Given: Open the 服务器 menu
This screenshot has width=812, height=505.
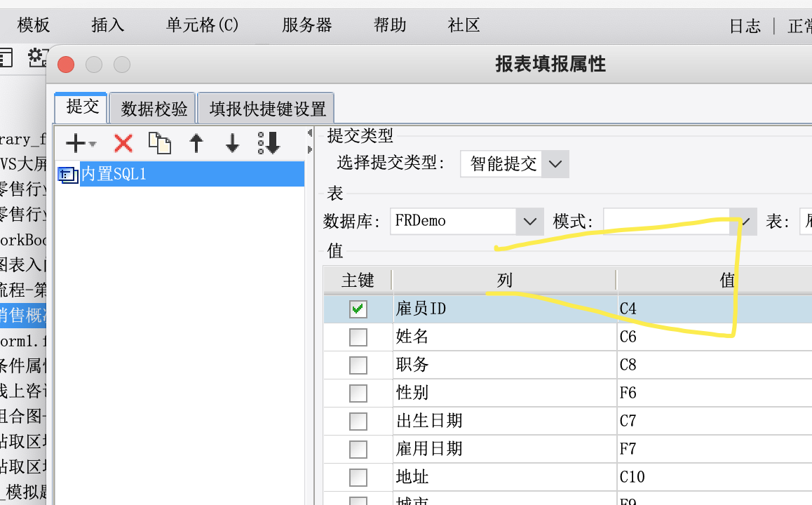Looking at the screenshot, I should tap(306, 25).
